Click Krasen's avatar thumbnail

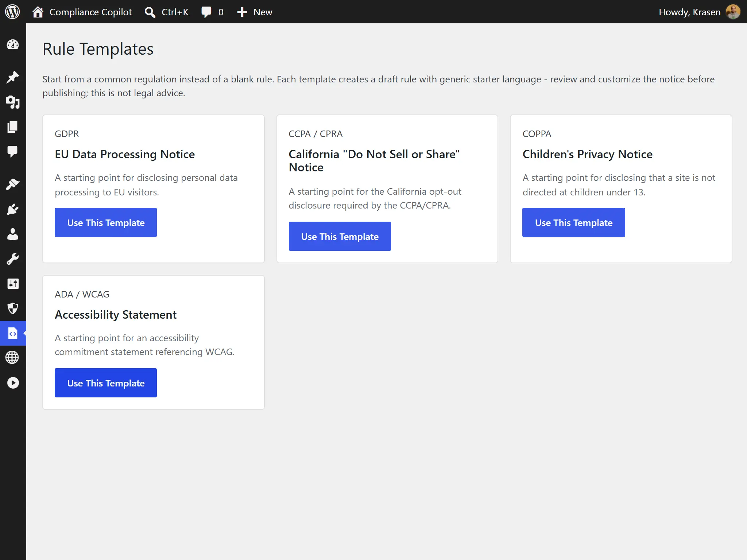733,12
